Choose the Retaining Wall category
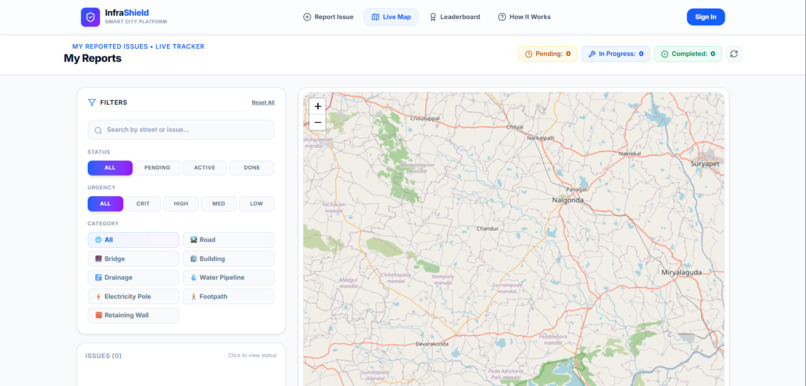 134,315
